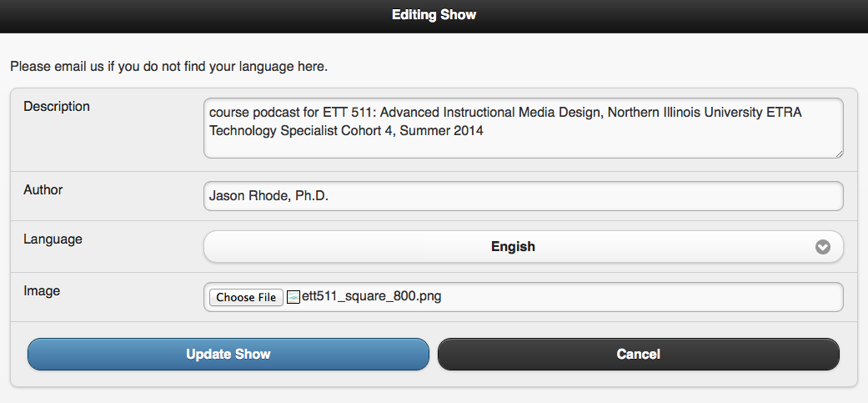Click the Language dropdown arrow icon
The height and width of the screenshot is (403, 868).
[823, 247]
